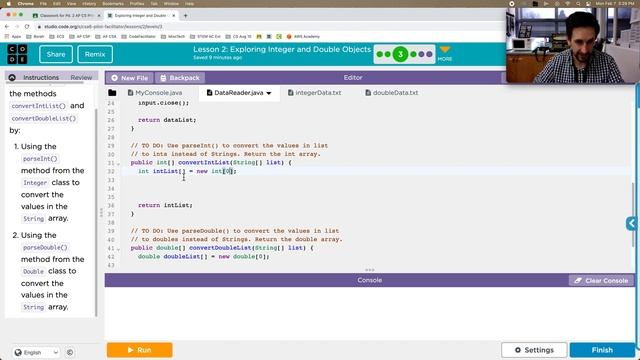Open the Bookmarks menu

pyautogui.click(x=113, y=4)
